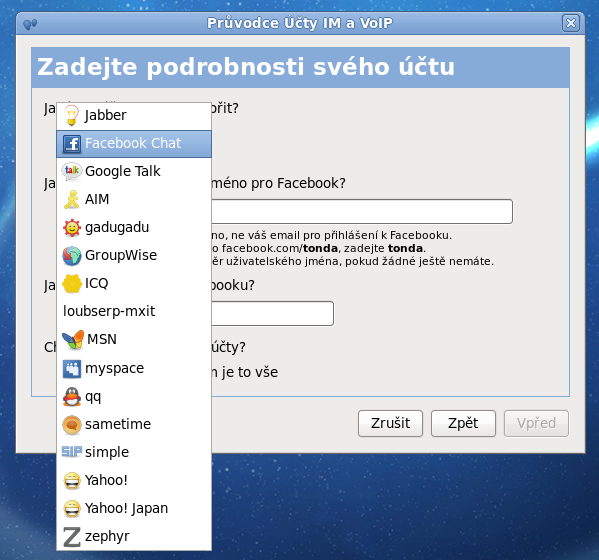The image size is (599, 560).
Task: Focus the Facebook username input field
Action: 361,211
